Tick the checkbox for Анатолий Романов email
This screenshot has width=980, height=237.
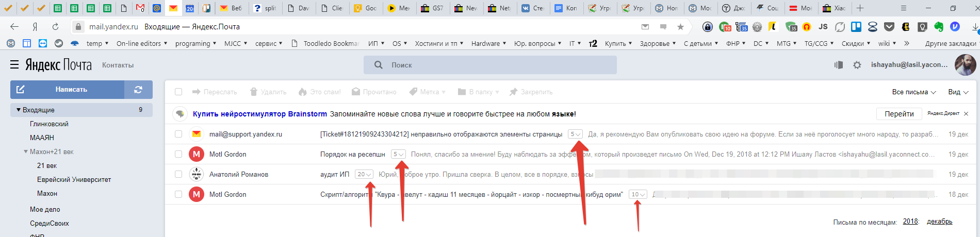[x=178, y=174]
